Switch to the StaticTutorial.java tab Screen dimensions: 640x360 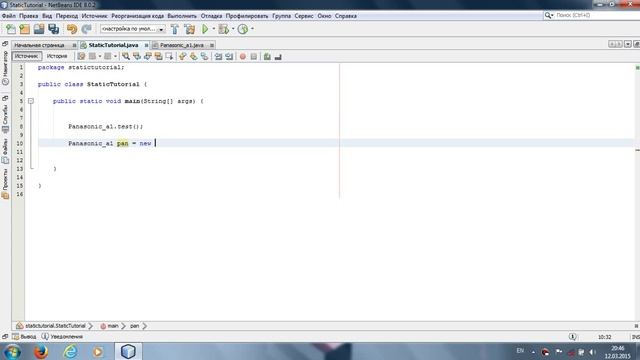click(113, 45)
